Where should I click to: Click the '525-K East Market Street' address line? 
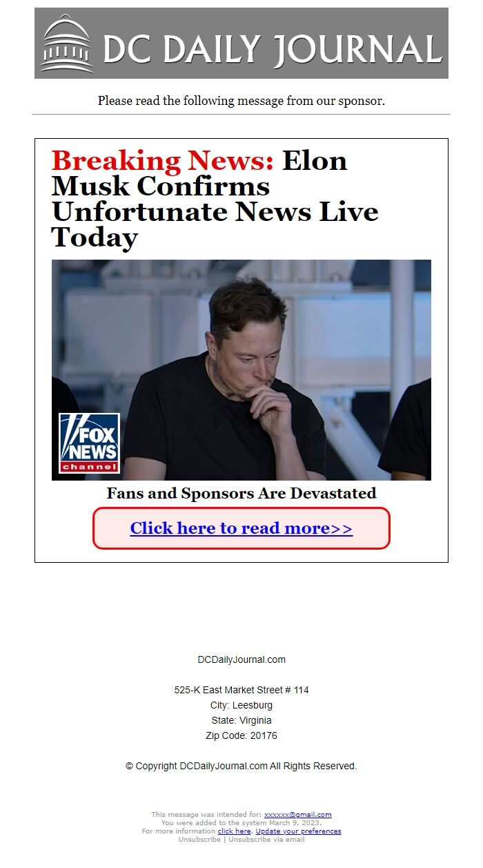coord(241,690)
